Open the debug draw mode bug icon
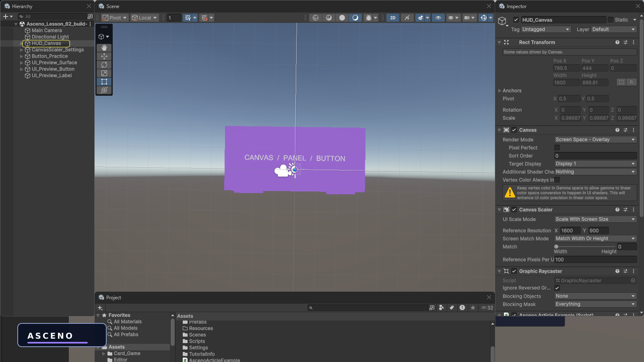Image resolution: width=644 pixels, height=362 pixels. (368, 18)
